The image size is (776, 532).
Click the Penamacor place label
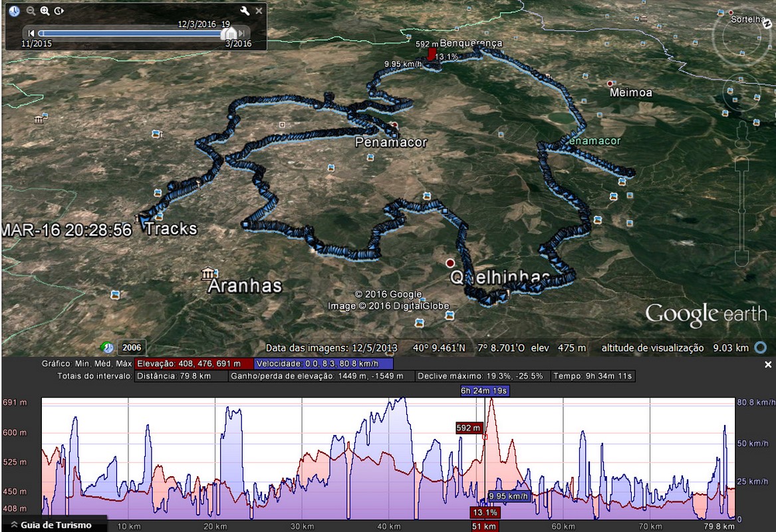pos(390,142)
